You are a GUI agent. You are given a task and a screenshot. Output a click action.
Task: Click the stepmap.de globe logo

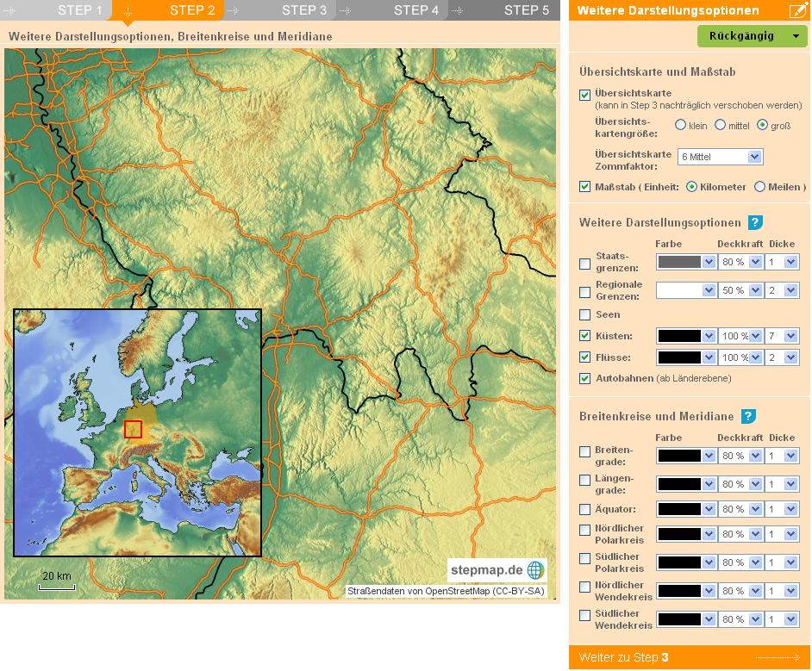pos(535,569)
